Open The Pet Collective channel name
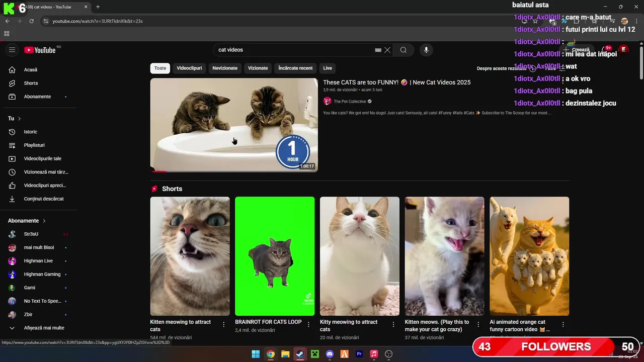 point(350,102)
